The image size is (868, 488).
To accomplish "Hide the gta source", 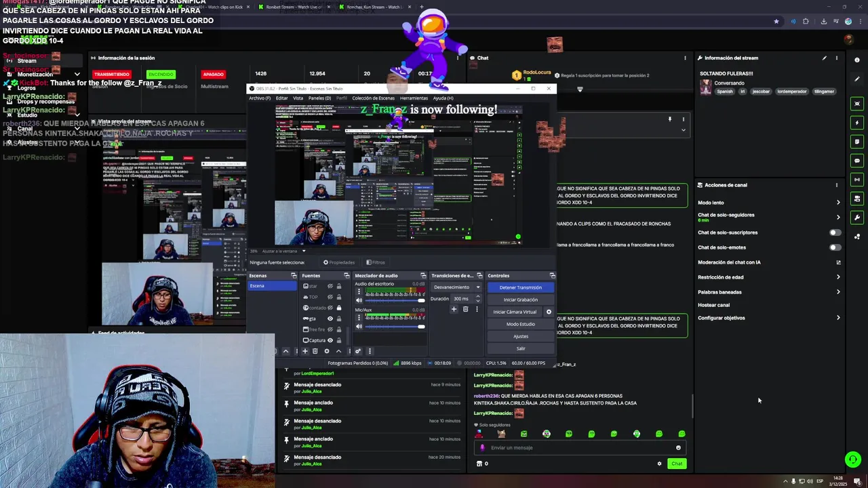I will point(330,319).
